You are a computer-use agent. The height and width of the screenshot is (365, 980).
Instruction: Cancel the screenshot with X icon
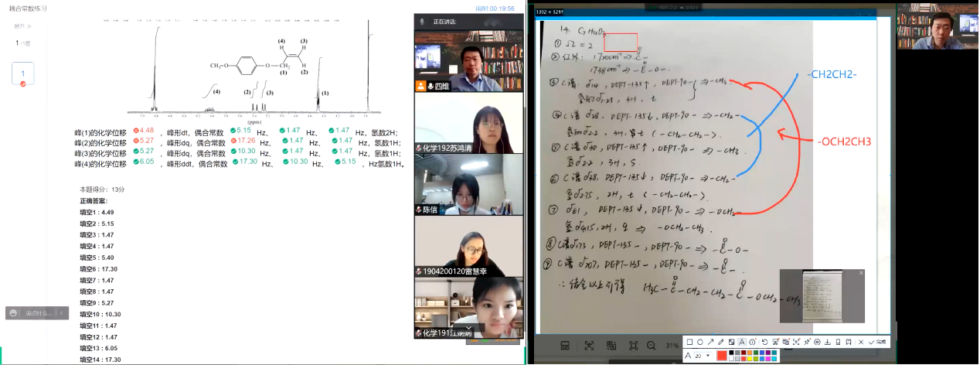pos(861,342)
